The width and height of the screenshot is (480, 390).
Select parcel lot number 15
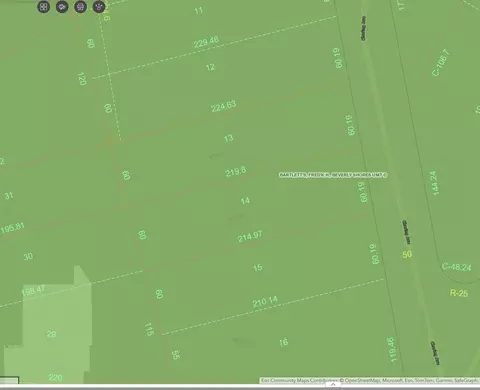click(x=257, y=268)
